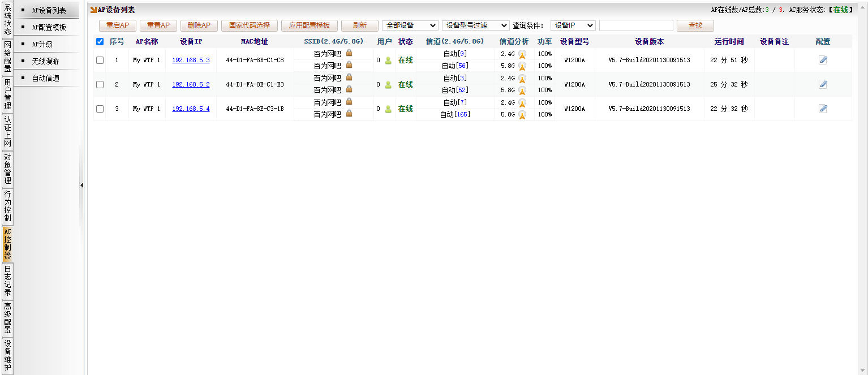
Task: Open config edit icon for 192.168.5.3
Action: [x=823, y=60]
